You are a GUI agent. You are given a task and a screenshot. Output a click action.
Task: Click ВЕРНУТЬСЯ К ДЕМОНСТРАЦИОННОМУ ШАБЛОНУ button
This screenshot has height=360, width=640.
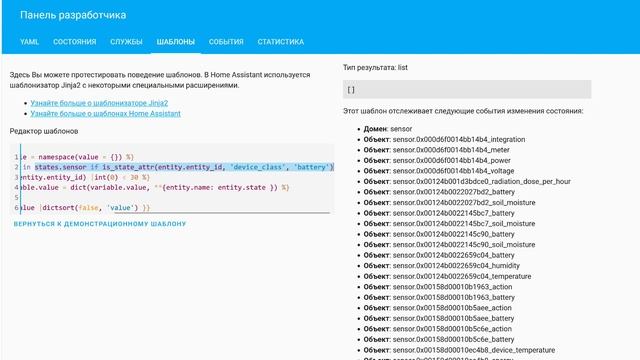pyautogui.click(x=100, y=224)
